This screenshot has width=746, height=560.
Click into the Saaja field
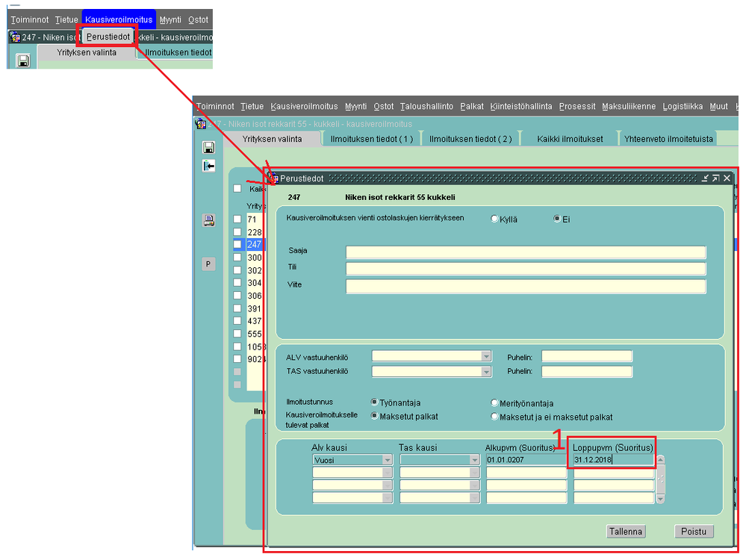click(526, 252)
